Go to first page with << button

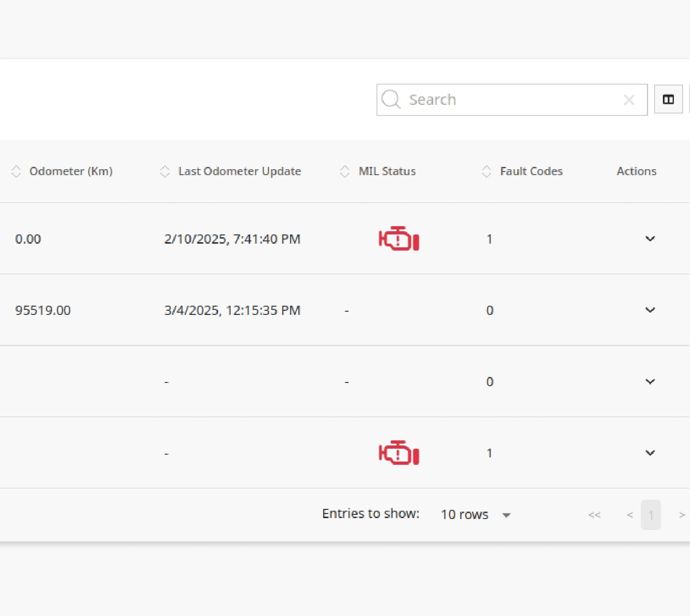click(x=594, y=515)
